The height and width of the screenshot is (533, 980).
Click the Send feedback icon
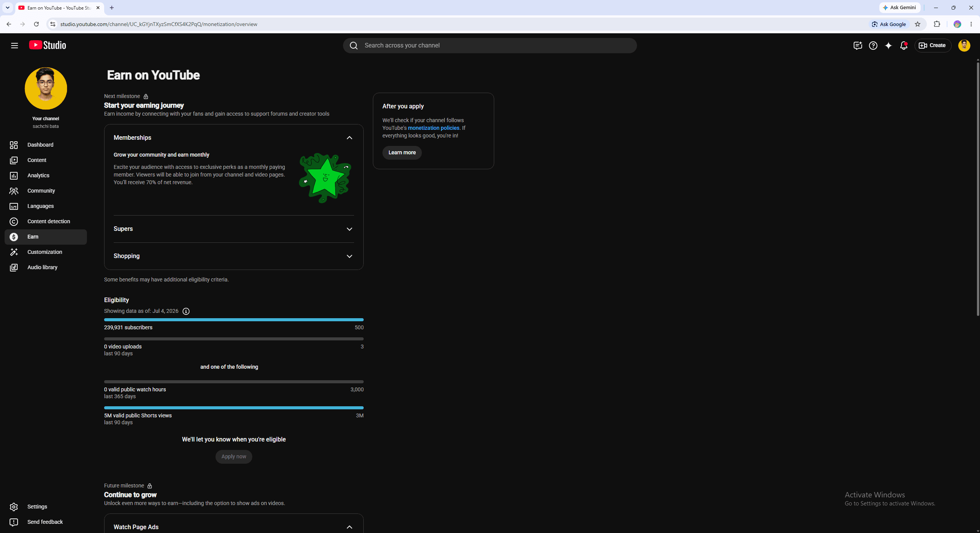click(x=14, y=522)
